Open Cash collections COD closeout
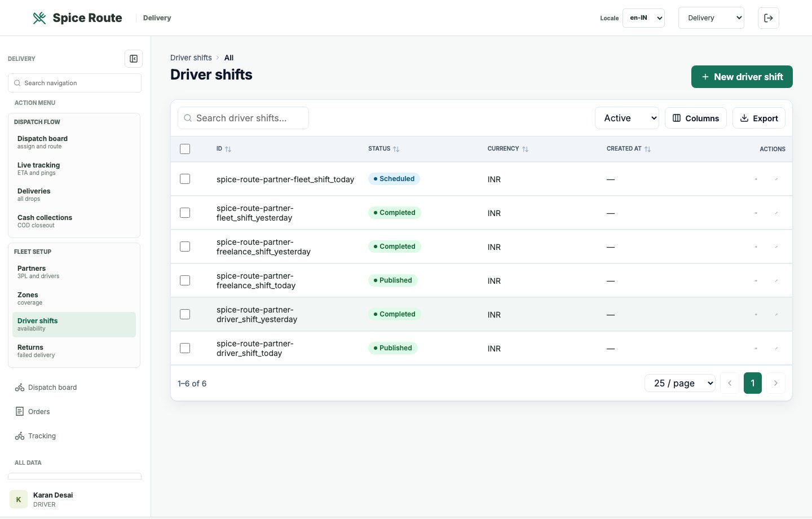812x519 pixels. (x=74, y=221)
